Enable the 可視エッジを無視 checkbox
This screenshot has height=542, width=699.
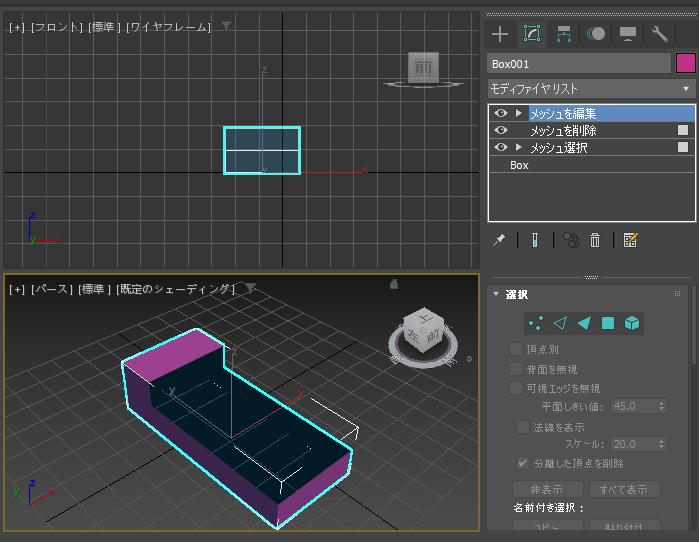click(x=516, y=388)
